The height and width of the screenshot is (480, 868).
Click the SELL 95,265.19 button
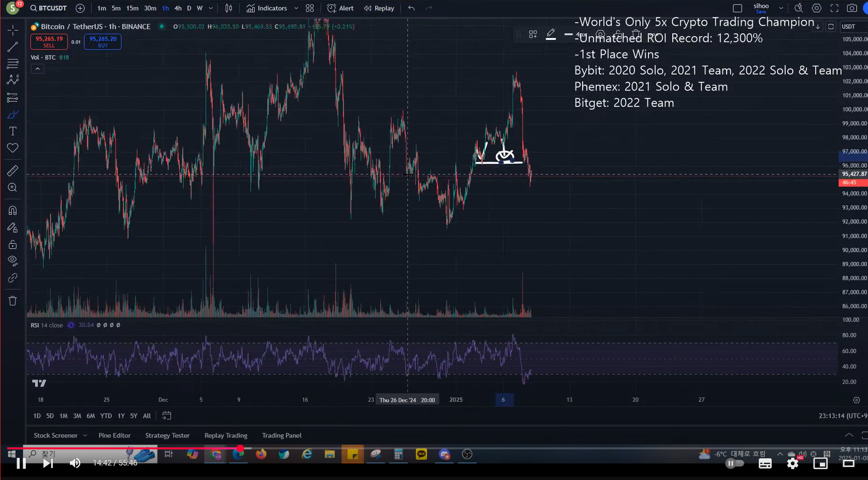49,41
